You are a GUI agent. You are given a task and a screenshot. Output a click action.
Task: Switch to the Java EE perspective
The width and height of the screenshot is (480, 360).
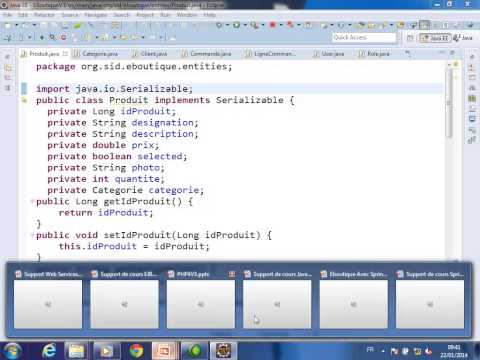(x=435, y=38)
